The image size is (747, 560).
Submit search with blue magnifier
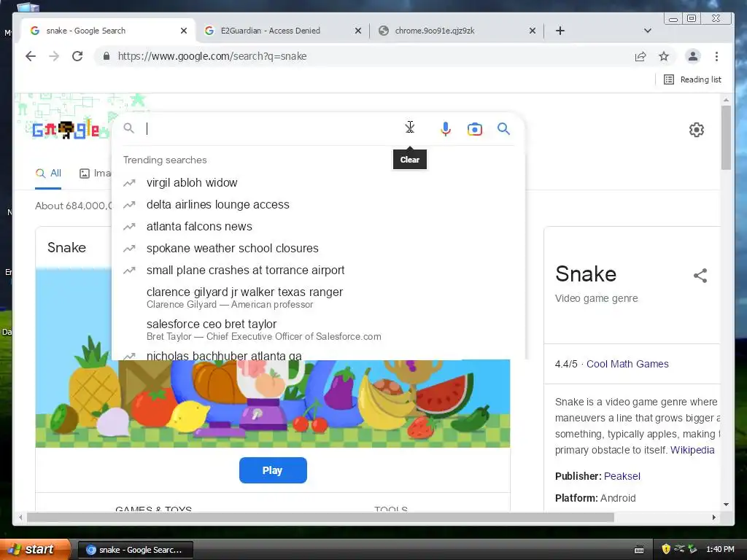(x=503, y=129)
